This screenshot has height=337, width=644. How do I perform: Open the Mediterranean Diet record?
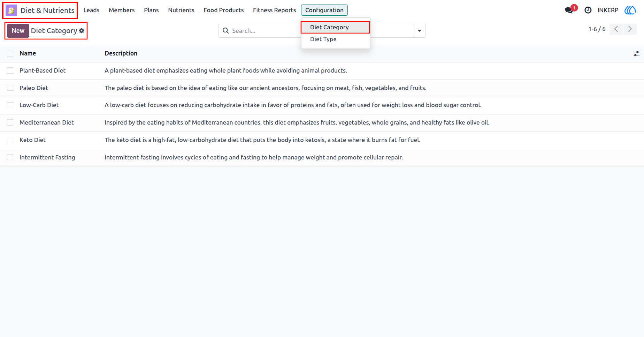click(47, 122)
